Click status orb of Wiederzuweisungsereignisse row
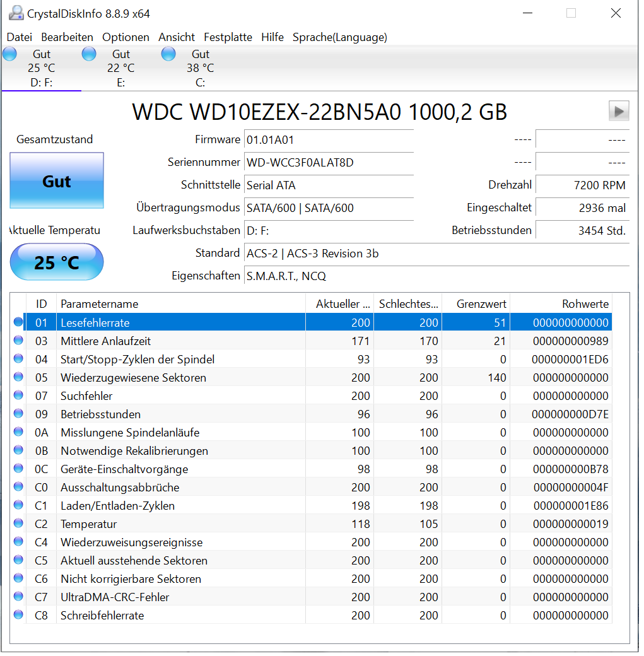Image resolution: width=644 pixels, height=656 pixels. (18, 541)
